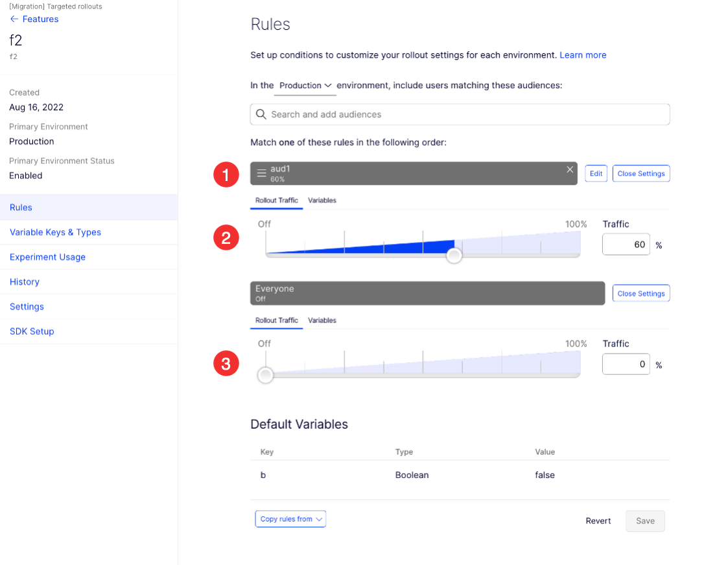Screen dimensions: 728x565
Task: Click Revert to discard changes
Action: (x=598, y=521)
